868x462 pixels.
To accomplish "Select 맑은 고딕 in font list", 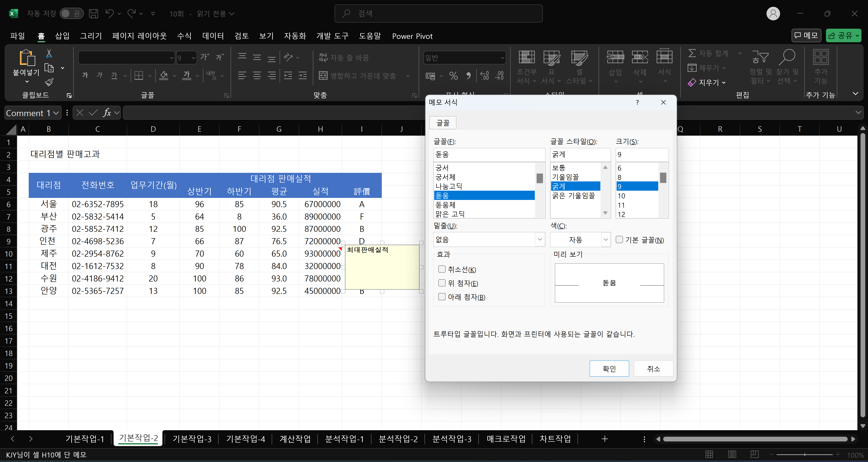I will point(450,214).
